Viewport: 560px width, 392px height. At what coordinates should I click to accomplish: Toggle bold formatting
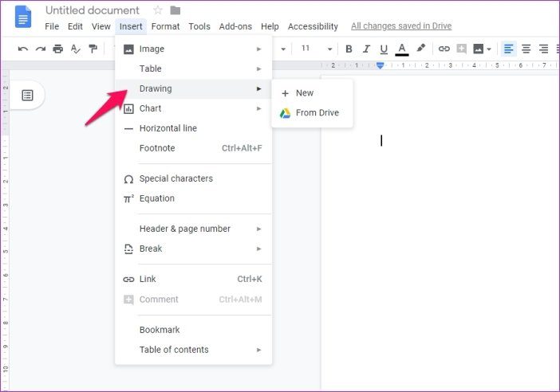pyautogui.click(x=349, y=49)
